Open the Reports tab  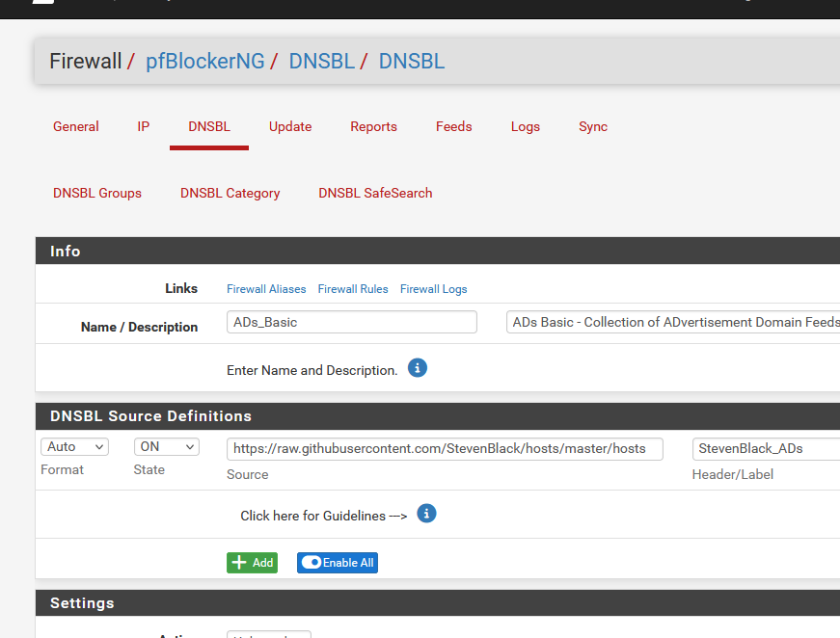coord(373,126)
